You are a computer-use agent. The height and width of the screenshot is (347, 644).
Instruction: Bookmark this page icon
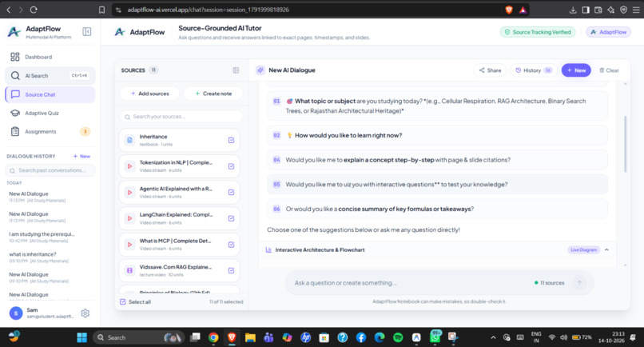coord(101,10)
